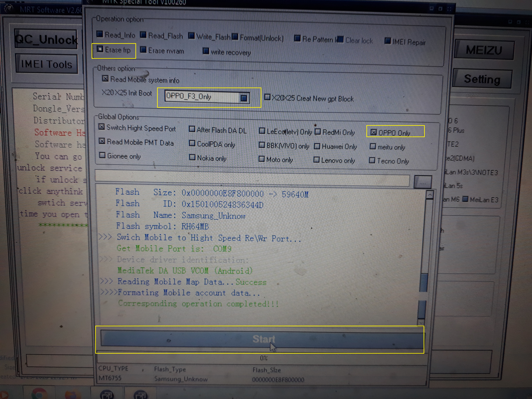
Task: Click the media player taskbar icon
Action: [x=4, y=395]
